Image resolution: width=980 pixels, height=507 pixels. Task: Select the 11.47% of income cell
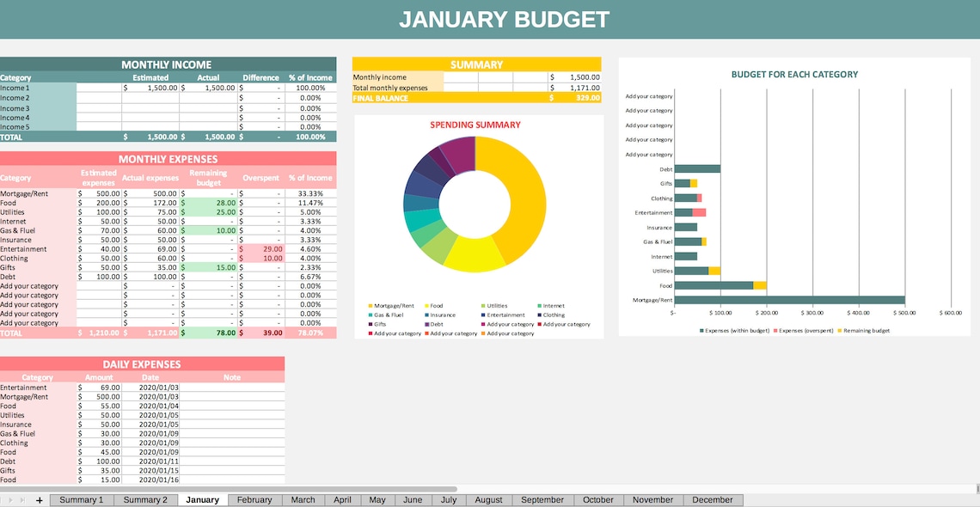(x=310, y=203)
